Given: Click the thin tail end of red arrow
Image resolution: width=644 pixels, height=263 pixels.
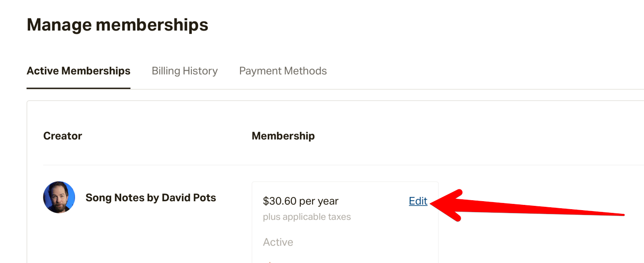Looking at the screenshot, I should point(618,215).
